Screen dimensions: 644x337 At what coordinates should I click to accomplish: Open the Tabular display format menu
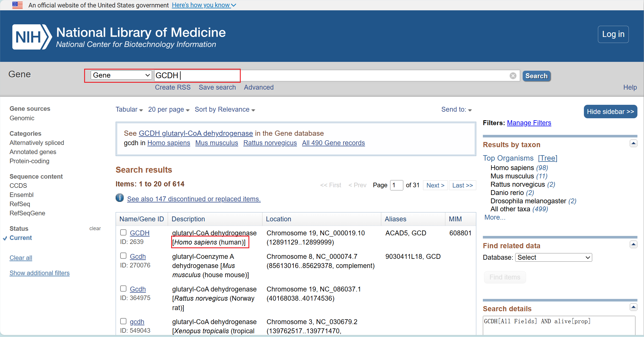point(129,110)
